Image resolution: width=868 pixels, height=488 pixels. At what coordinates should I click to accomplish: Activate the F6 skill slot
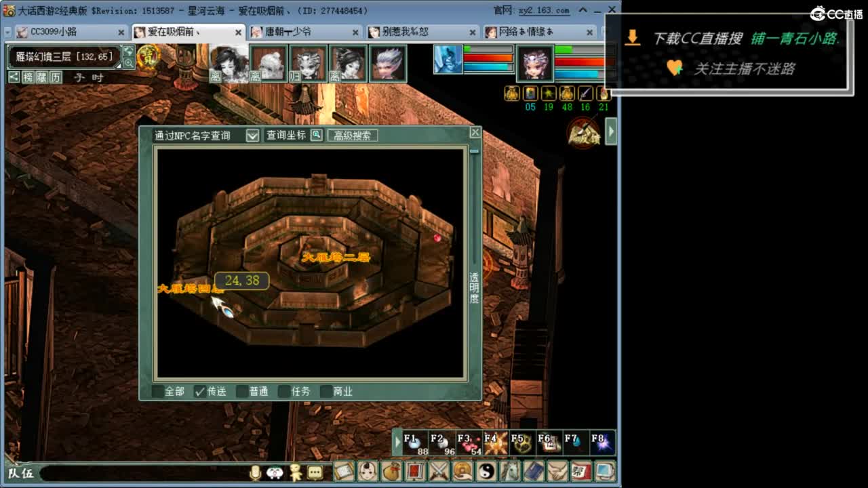coord(549,443)
